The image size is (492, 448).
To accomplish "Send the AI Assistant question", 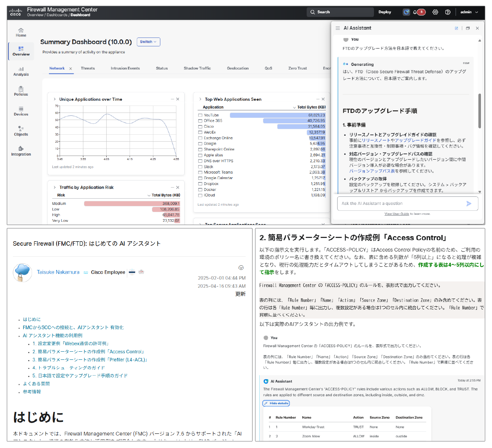I will (x=468, y=203).
